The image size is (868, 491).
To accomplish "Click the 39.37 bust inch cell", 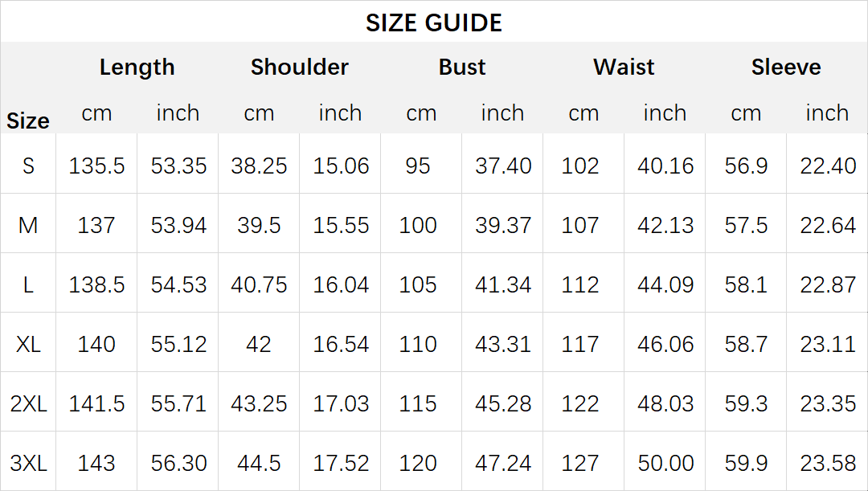I will pos(502,225).
